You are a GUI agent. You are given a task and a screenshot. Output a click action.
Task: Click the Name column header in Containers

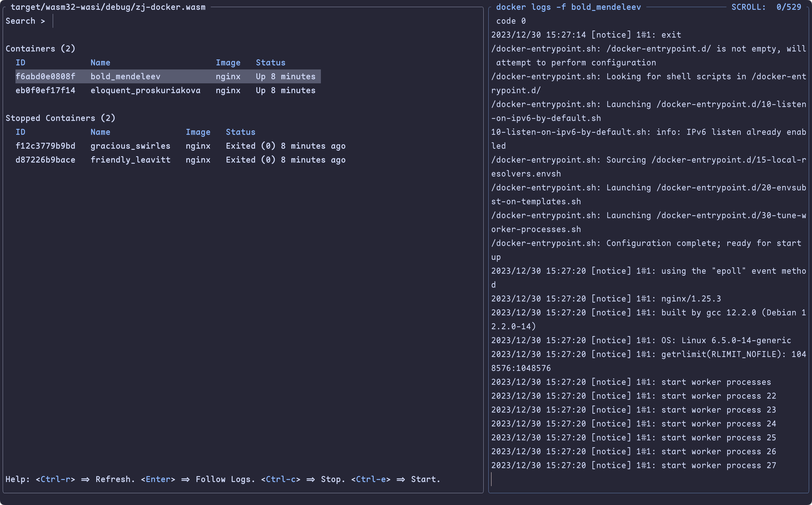(x=100, y=63)
